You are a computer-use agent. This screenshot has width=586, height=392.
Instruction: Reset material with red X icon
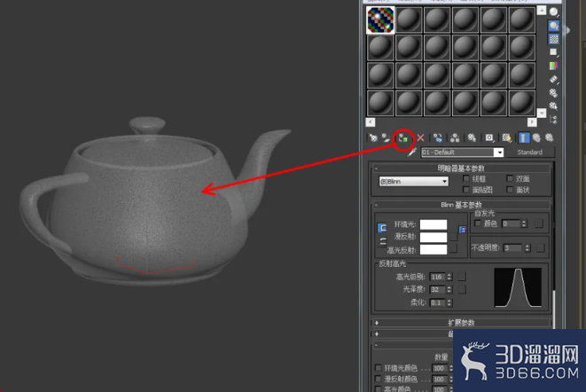pyautogui.click(x=420, y=138)
